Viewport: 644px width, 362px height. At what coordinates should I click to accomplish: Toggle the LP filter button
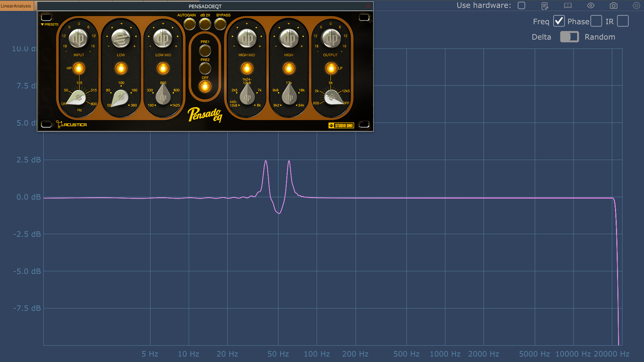pyautogui.click(x=331, y=68)
